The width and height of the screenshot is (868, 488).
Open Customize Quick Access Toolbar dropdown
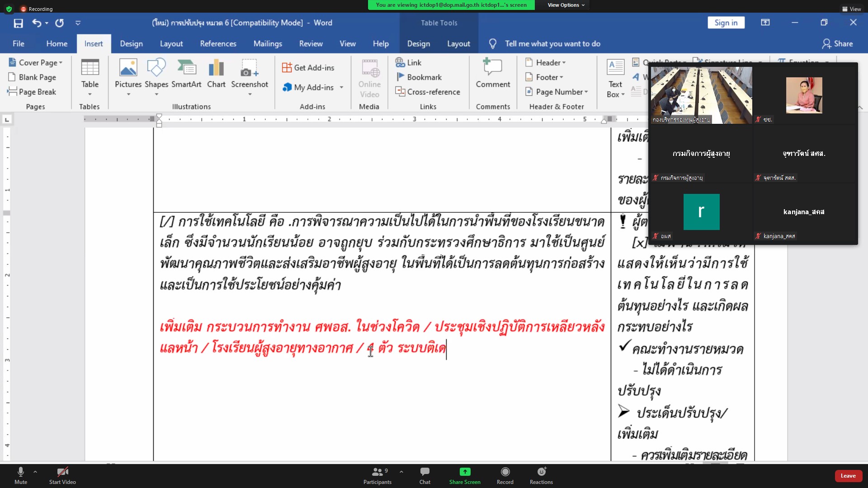point(78,23)
